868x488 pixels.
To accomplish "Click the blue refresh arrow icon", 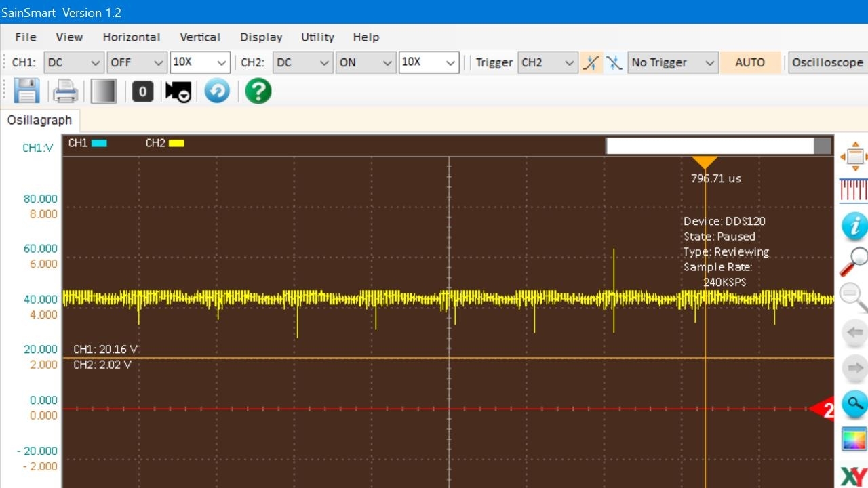I will click(x=217, y=91).
